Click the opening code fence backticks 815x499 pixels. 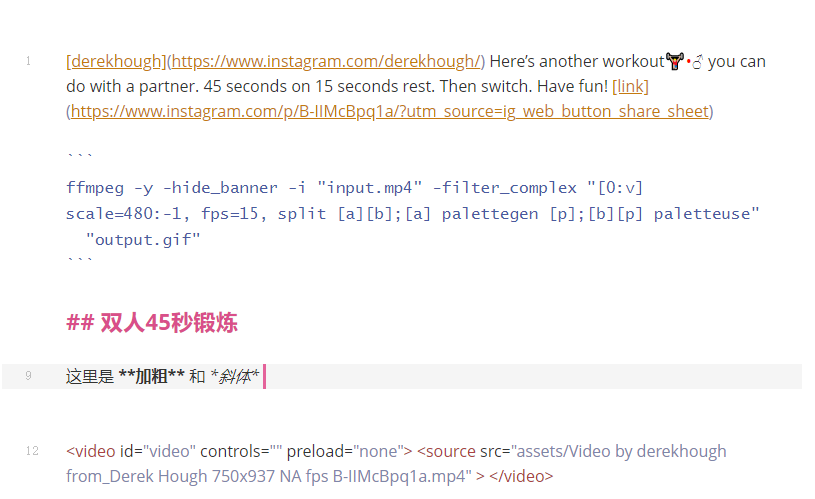pos(80,158)
